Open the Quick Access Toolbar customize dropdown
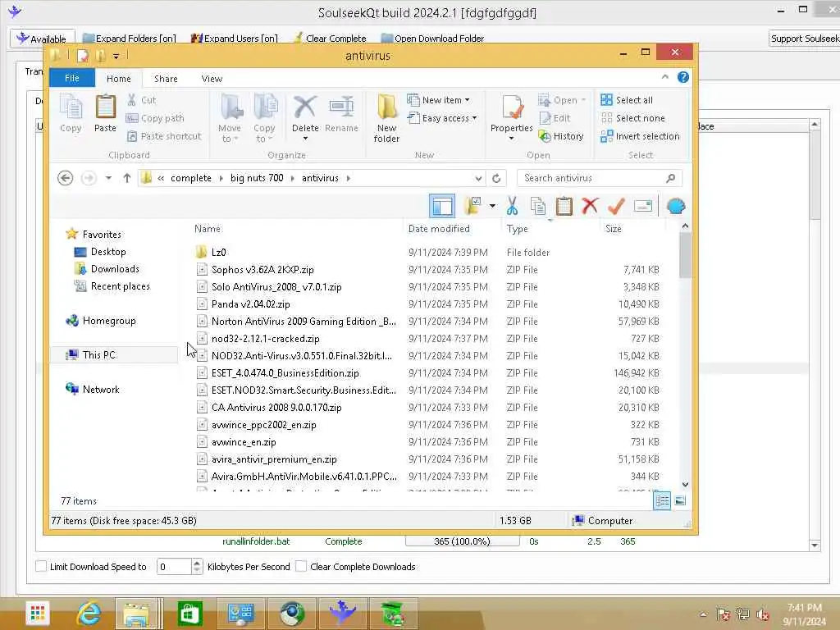The height and width of the screenshot is (630, 840). 116,55
